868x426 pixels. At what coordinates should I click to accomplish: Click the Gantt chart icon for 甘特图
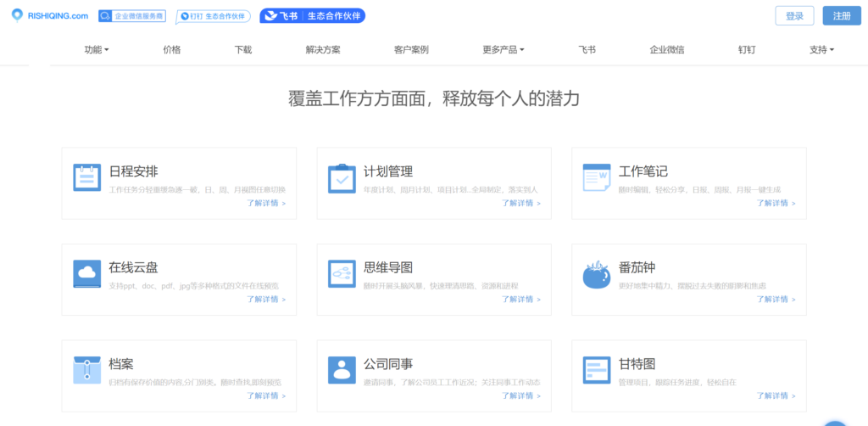pos(596,370)
